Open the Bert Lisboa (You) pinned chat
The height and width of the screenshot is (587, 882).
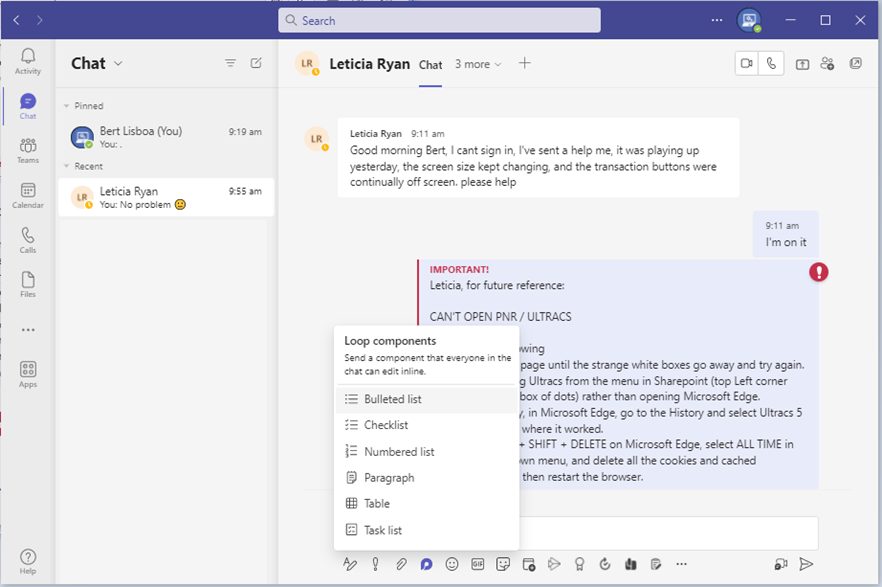[x=166, y=137]
